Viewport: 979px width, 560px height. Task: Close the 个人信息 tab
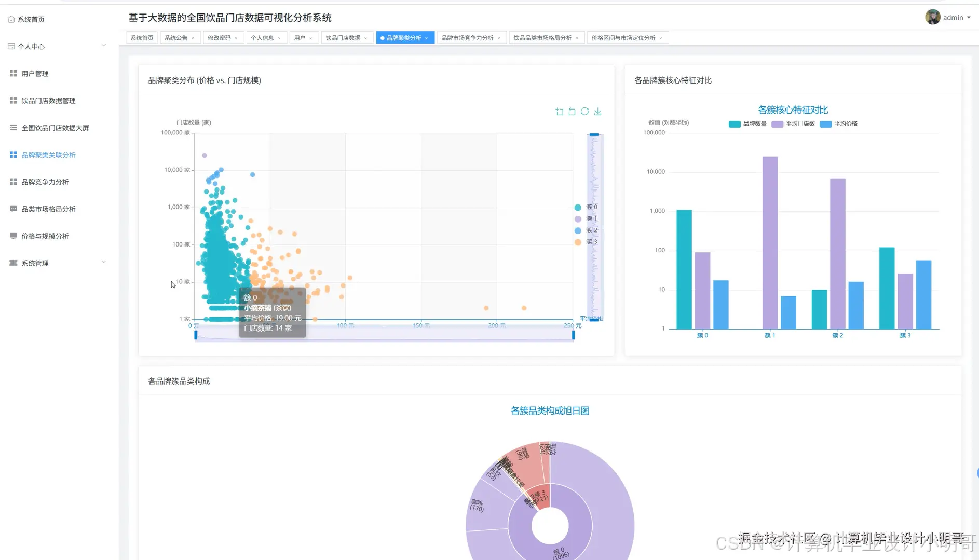(x=279, y=38)
